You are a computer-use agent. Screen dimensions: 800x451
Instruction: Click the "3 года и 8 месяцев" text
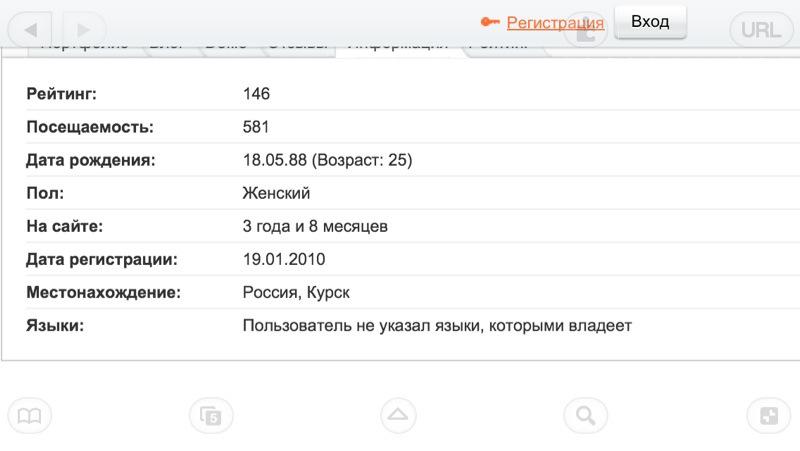(315, 226)
